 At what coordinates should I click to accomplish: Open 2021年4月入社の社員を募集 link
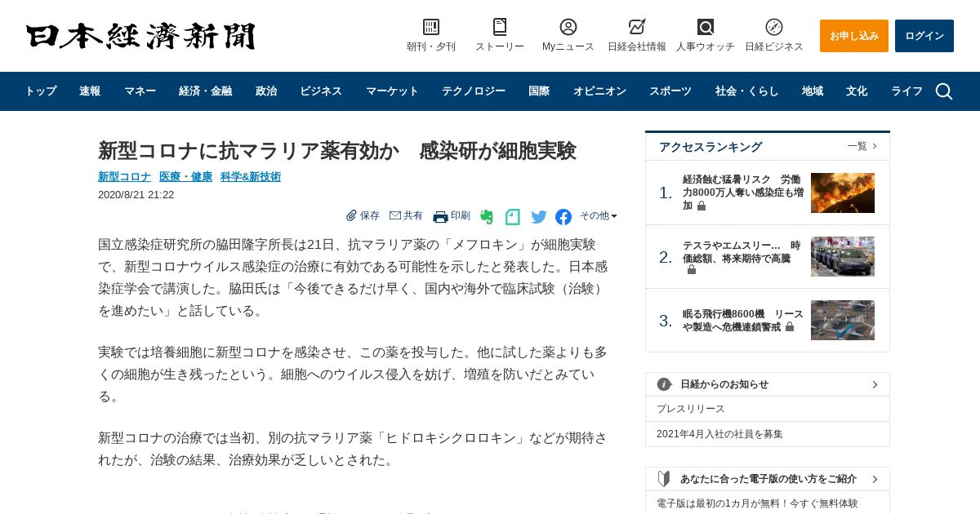[x=719, y=434]
